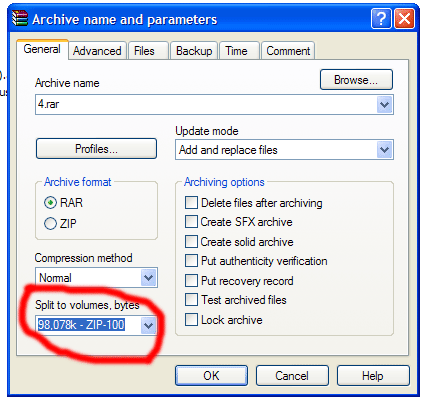Viewport: 429px width, 402px height.
Task: Click the OK button
Action: click(x=211, y=376)
